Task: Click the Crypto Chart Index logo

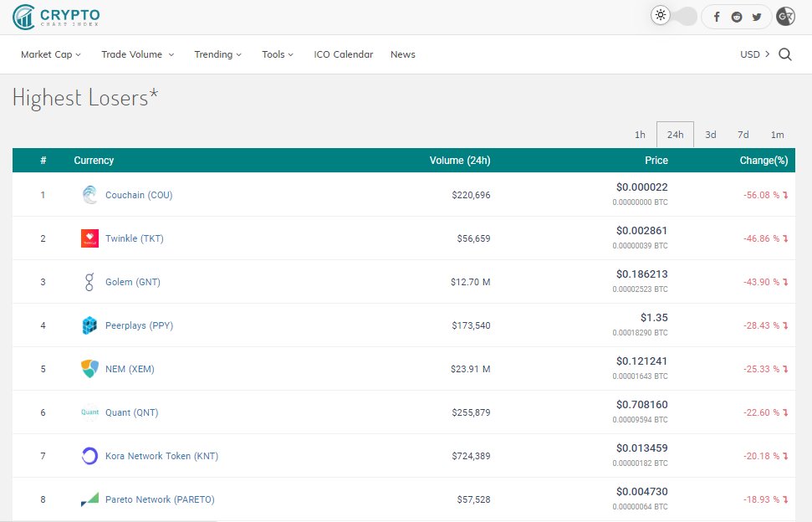Action: 56,17
